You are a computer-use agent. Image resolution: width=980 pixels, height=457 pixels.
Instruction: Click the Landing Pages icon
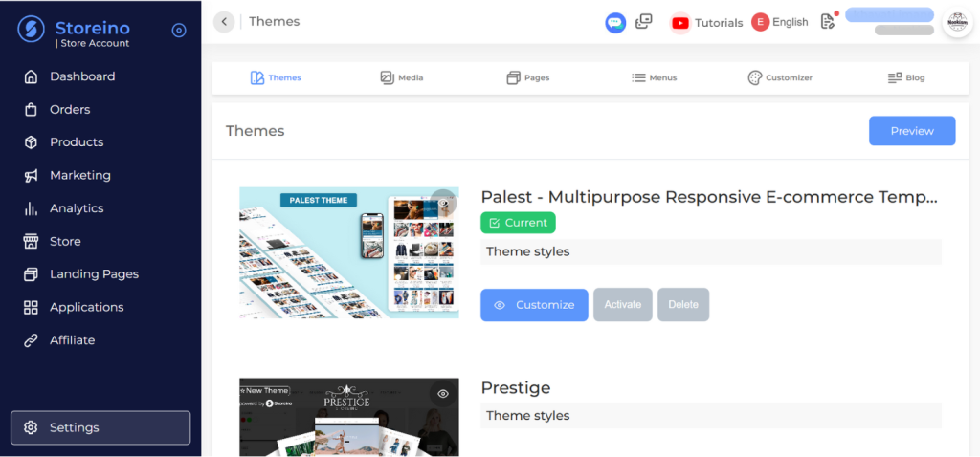coord(31,274)
